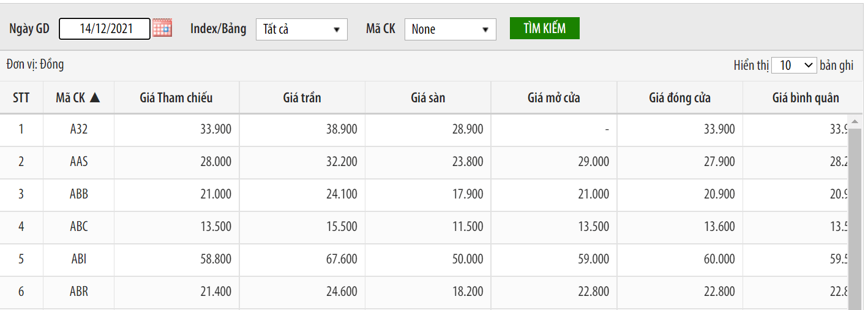868x310 pixels.
Task: Open the calendar date picker icon
Action: tap(162, 28)
